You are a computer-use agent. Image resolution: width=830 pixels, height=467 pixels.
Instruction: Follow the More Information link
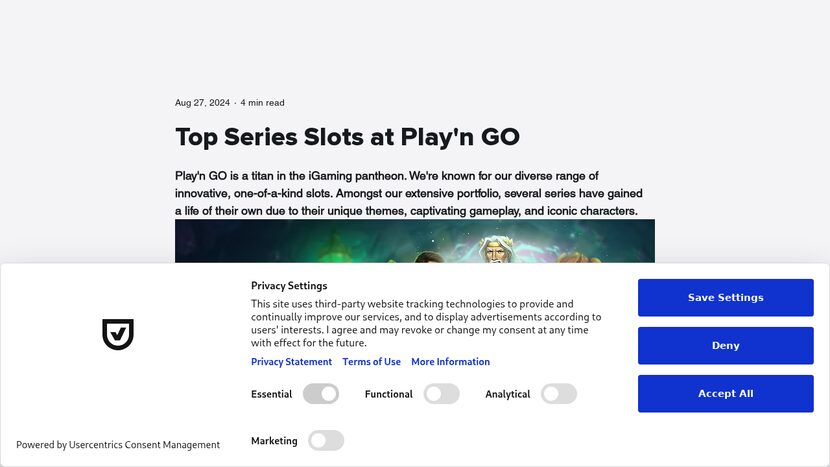coord(450,362)
